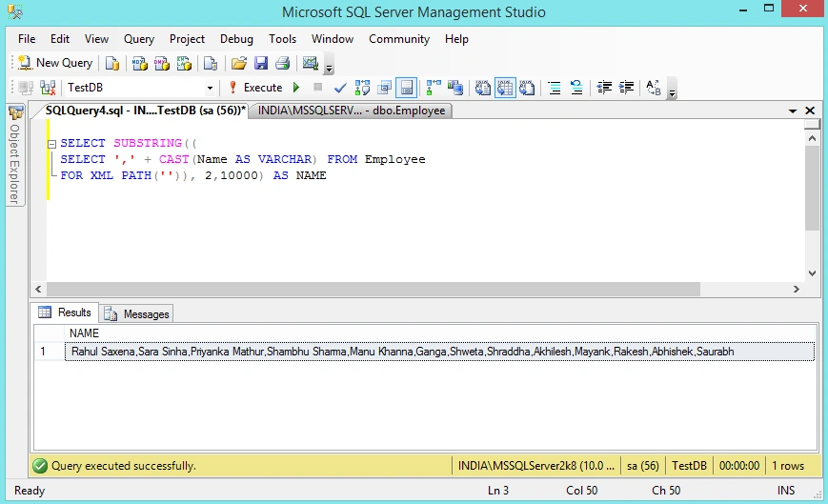Open an Analysis Services XMLA Query

(184, 63)
